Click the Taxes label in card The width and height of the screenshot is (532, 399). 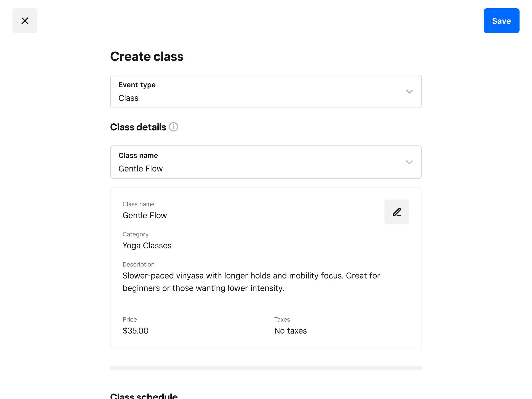pyautogui.click(x=282, y=320)
